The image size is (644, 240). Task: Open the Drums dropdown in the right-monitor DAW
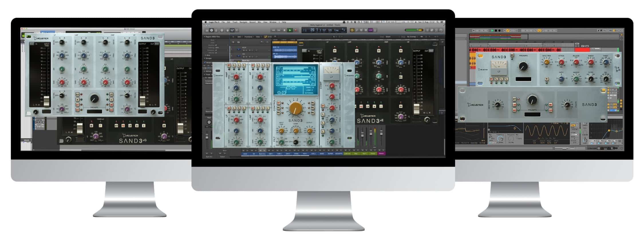pyautogui.click(x=595, y=49)
